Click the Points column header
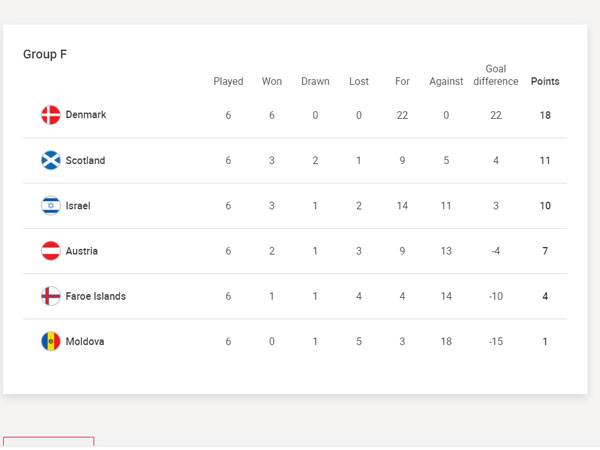 tap(545, 82)
